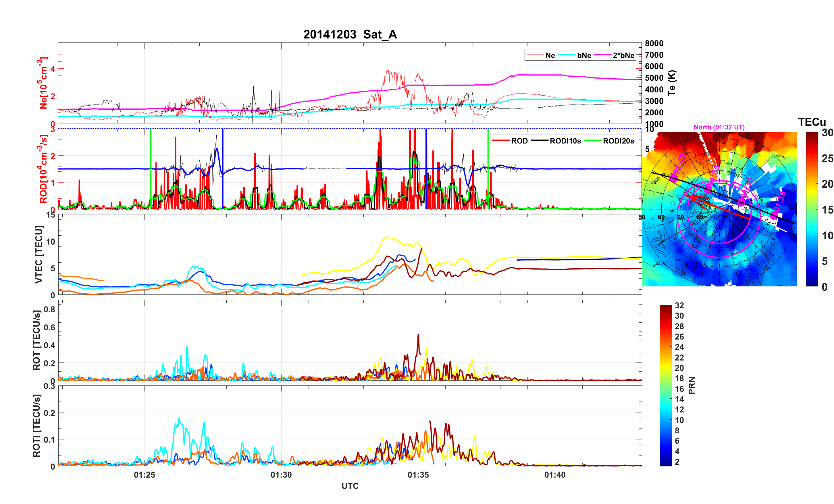Click the North (01:32 UT) map title
Screen dimensions: 834x504
719,127
